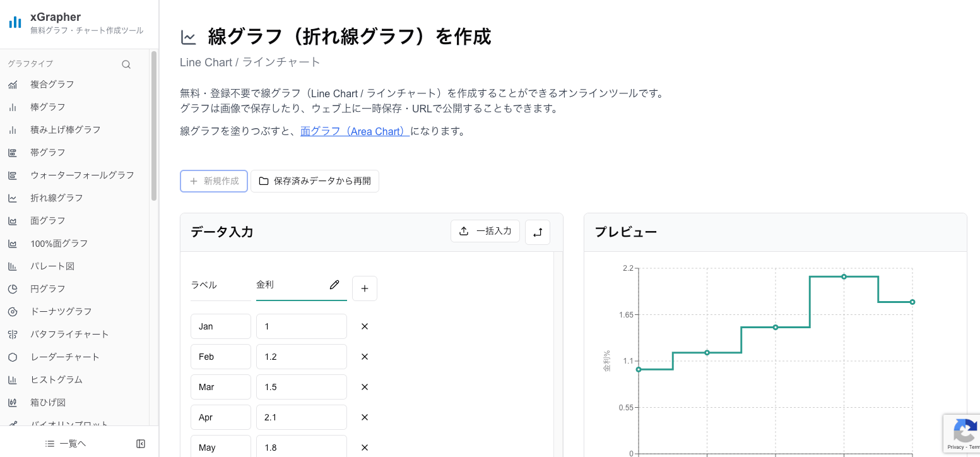Click the sidebar collapse icon at bottom right
980x457 pixels.
(140, 443)
